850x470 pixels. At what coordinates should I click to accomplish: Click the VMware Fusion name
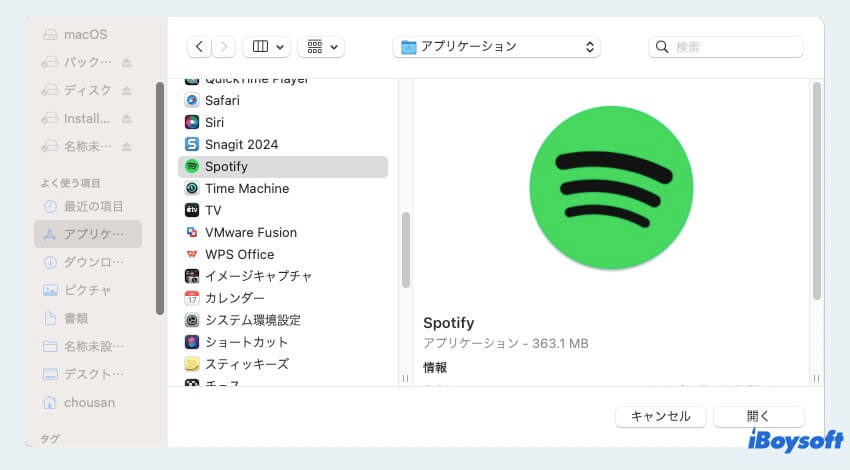pos(251,232)
